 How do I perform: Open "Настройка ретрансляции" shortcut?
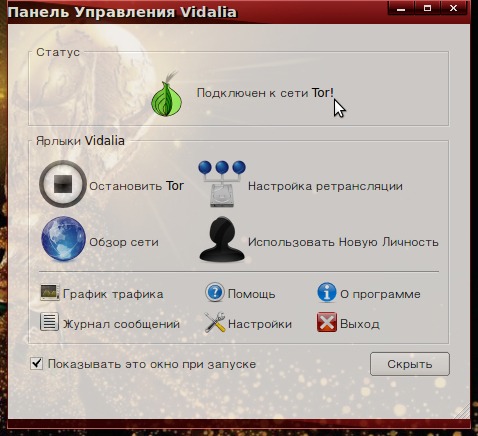(x=325, y=186)
